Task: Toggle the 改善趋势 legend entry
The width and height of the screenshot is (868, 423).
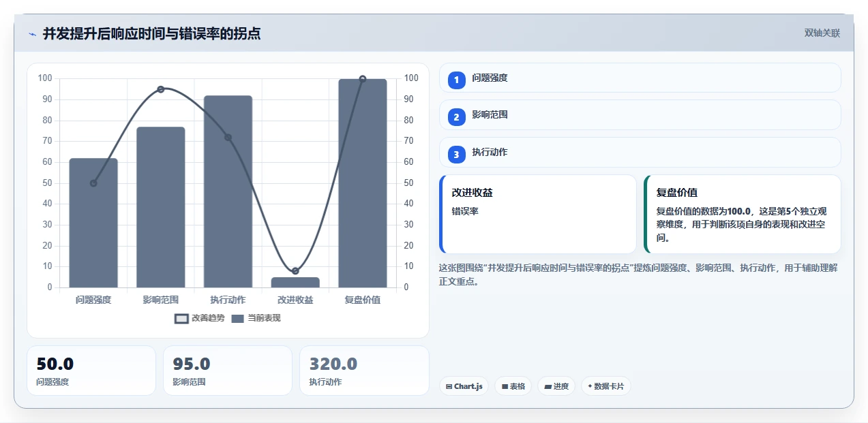Action: coord(200,318)
